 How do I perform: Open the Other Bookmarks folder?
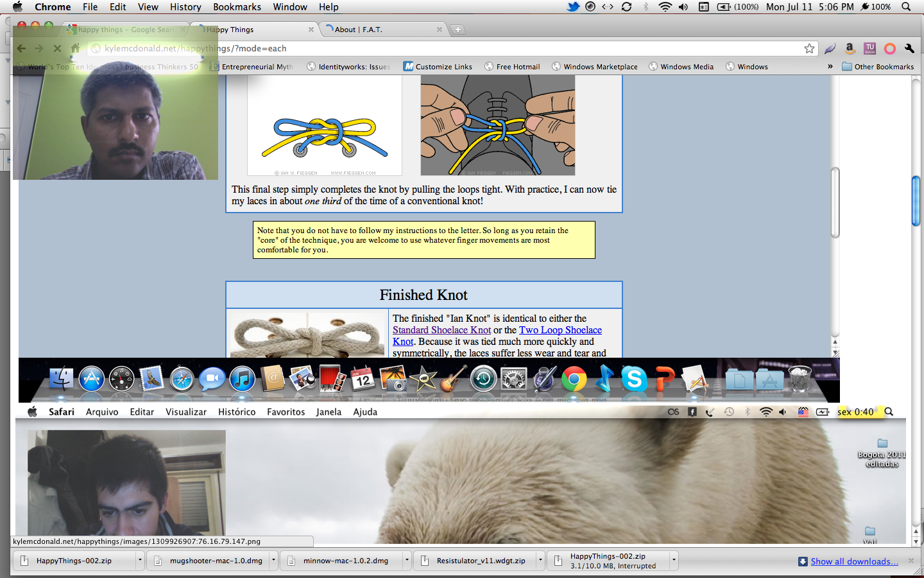(x=878, y=66)
